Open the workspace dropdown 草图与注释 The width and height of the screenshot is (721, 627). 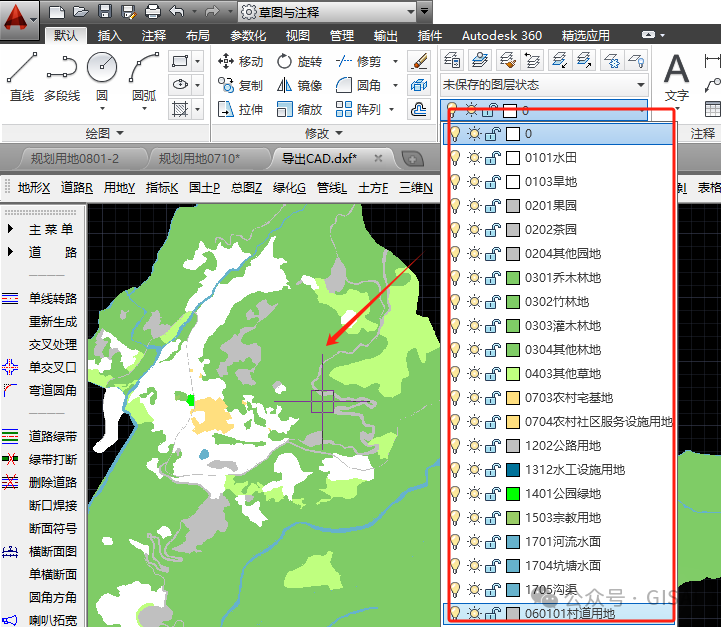(327, 12)
